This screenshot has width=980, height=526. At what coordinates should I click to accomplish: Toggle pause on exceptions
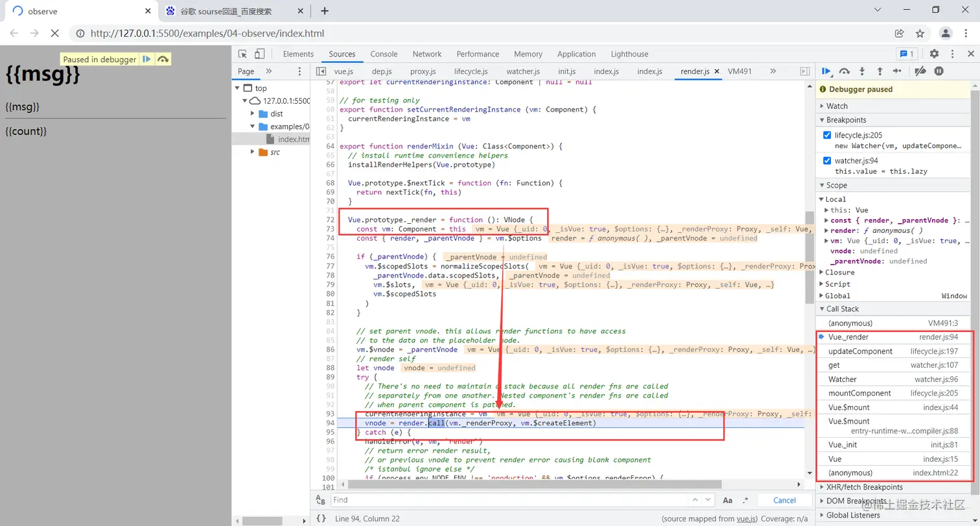939,71
